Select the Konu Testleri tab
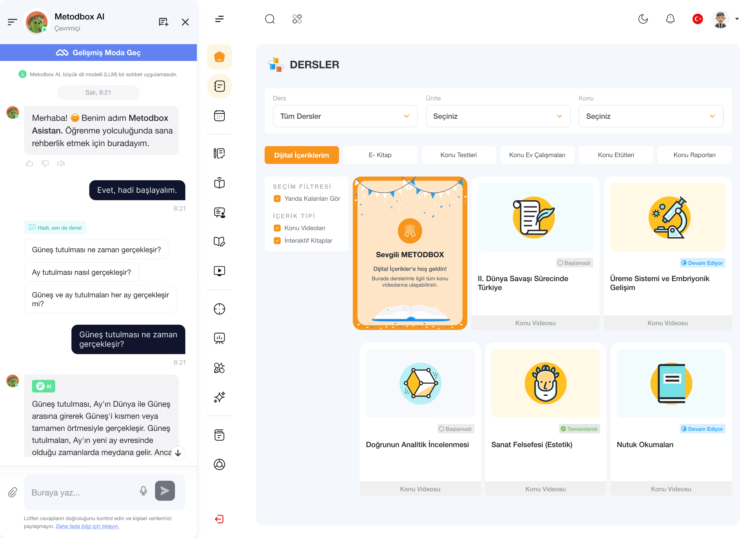The image size is (756, 538). click(458, 155)
